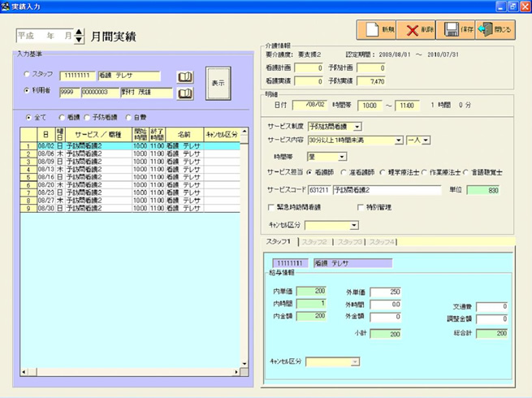The height and width of the screenshot is (398, 532).
Task: Expand the サービス制度 dropdown
Action: (358, 127)
